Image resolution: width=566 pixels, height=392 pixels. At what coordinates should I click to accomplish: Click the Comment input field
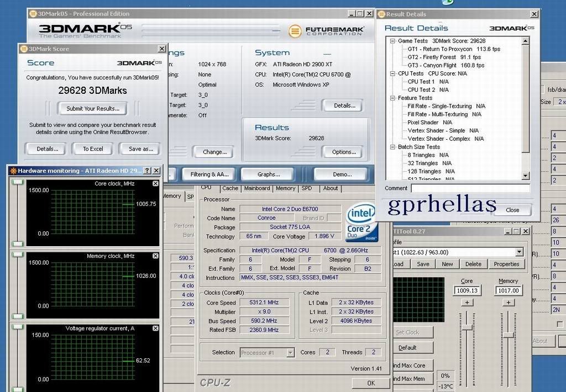[470, 188]
